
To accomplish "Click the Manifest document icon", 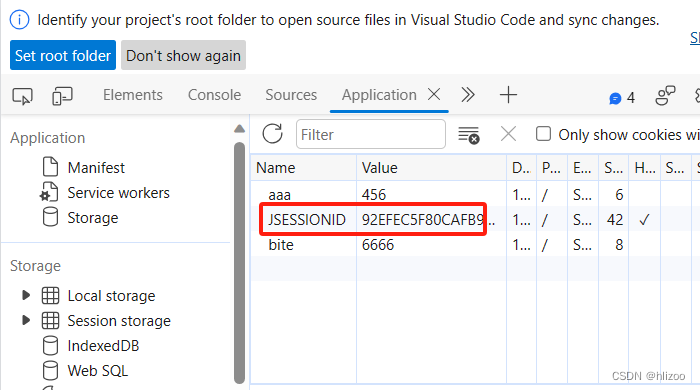I will pos(50,167).
